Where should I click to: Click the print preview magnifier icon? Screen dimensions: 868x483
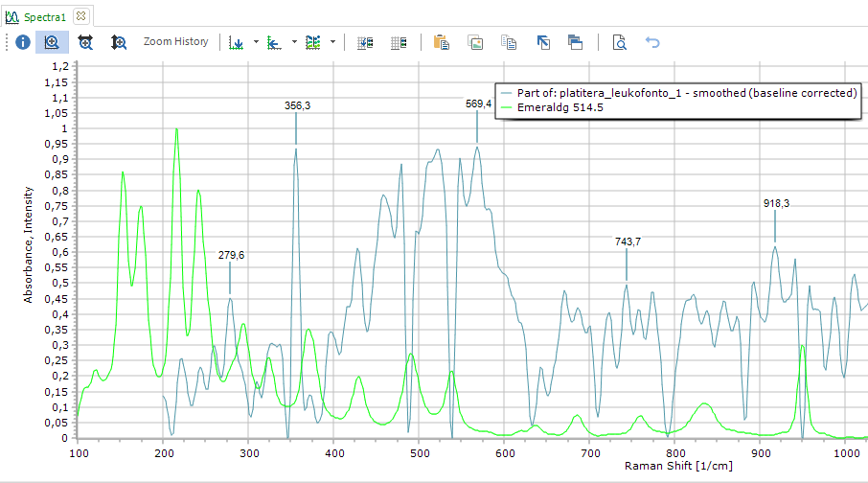coord(620,42)
